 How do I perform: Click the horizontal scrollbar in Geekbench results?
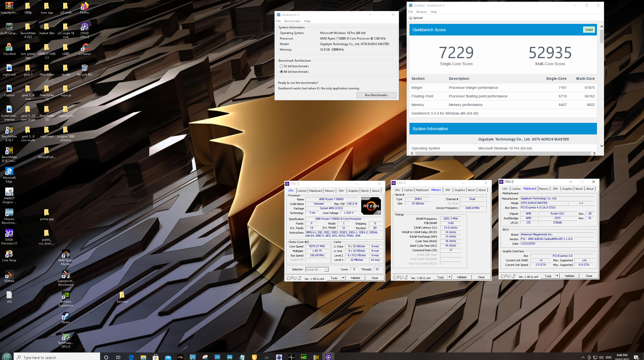tap(503, 153)
